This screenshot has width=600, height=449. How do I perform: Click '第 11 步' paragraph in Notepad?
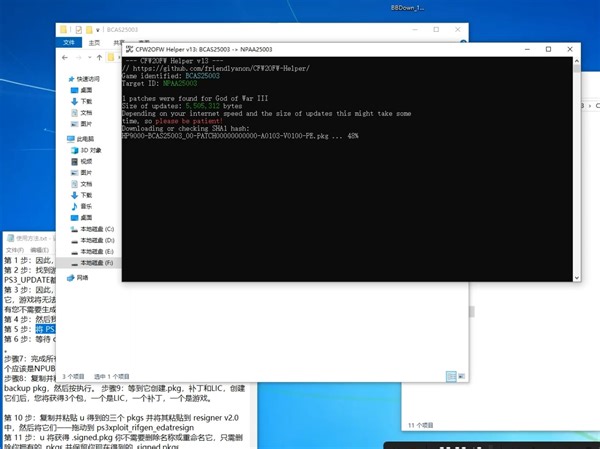[x=123, y=441]
